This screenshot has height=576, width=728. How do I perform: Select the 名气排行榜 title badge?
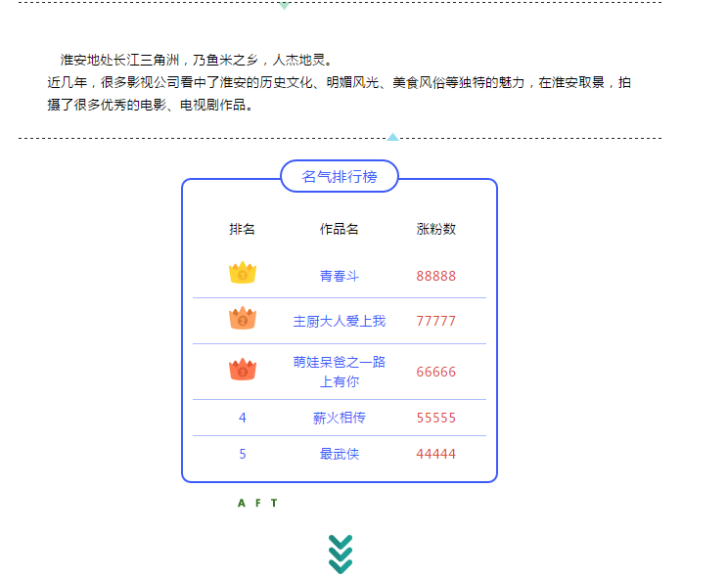coord(340,176)
